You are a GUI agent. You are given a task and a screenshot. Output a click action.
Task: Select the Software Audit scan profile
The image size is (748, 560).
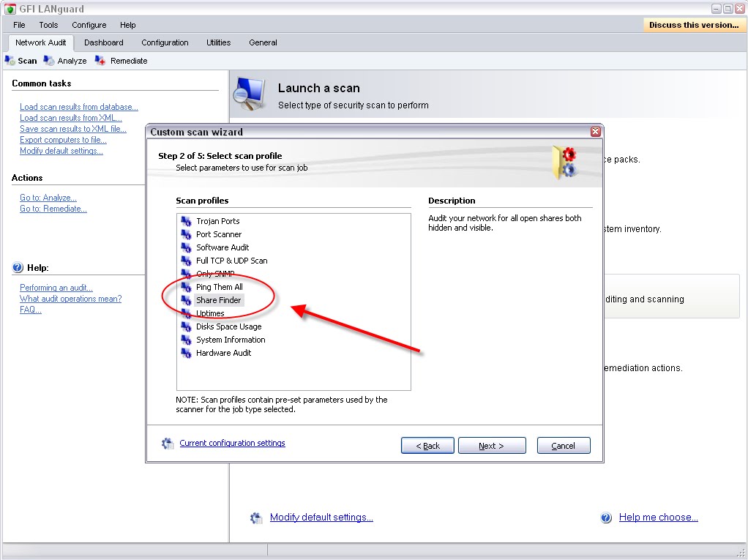pyautogui.click(x=222, y=247)
